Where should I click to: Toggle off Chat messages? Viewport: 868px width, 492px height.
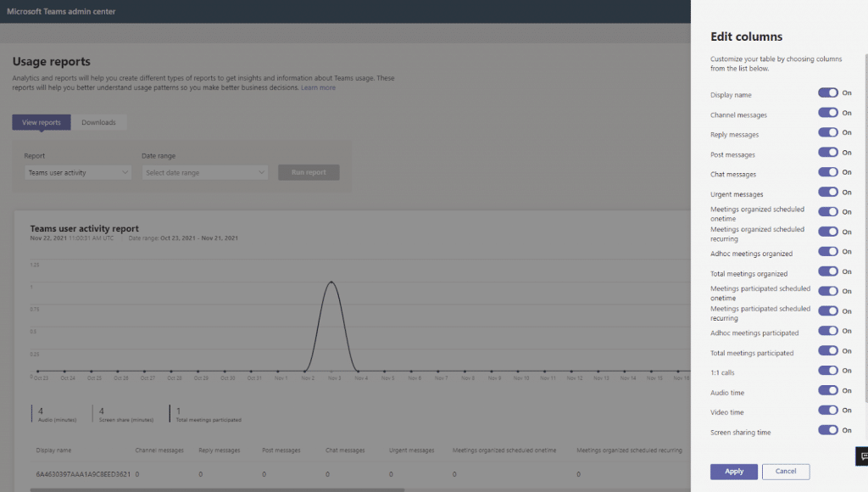coord(829,172)
